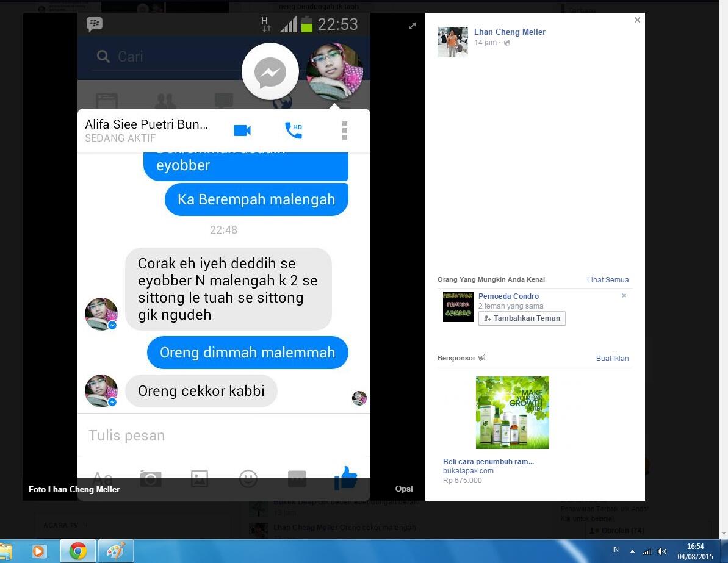The height and width of the screenshot is (563, 728).
Task: Click Messenger chat head in photo
Action: tap(270, 72)
